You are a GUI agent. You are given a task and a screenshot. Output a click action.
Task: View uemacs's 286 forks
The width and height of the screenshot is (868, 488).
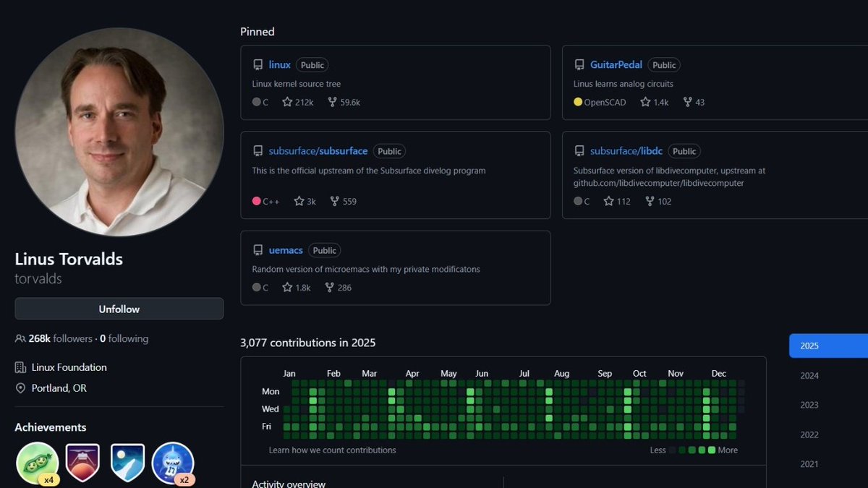[x=338, y=287]
